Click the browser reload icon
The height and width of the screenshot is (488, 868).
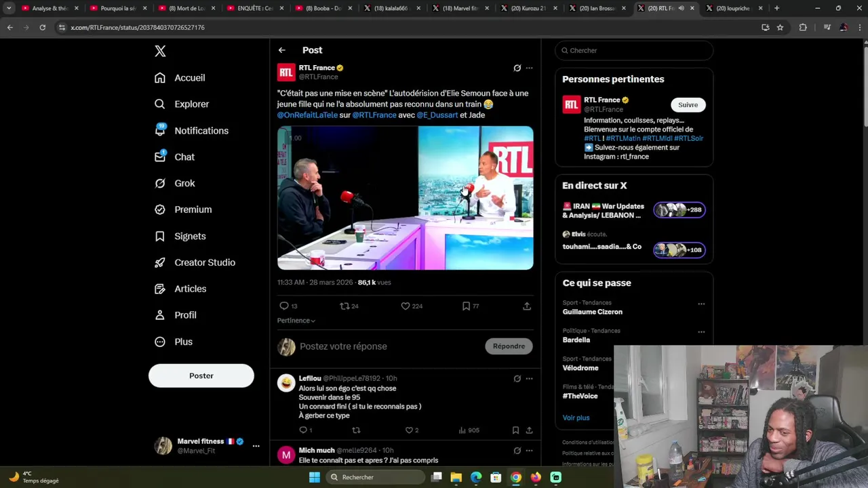click(x=42, y=27)
